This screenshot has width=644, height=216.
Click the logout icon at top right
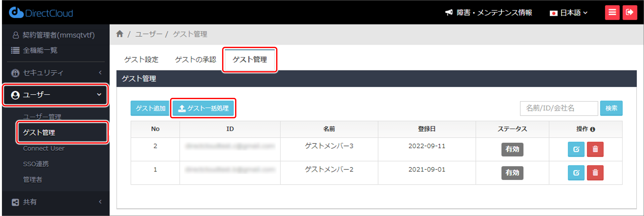[x=630, y=12]
